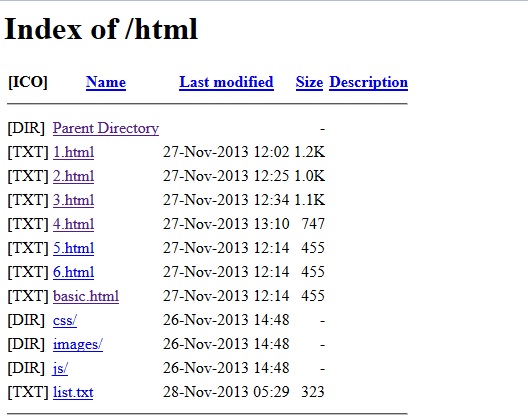Select the date 27-Nov-2013 12:25
Screen dimensions: 528x417
[x=226, y=176]
